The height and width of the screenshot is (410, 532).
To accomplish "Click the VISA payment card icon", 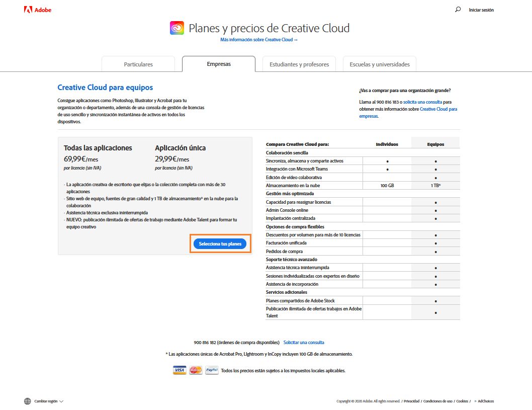I will tap(180, 370).
